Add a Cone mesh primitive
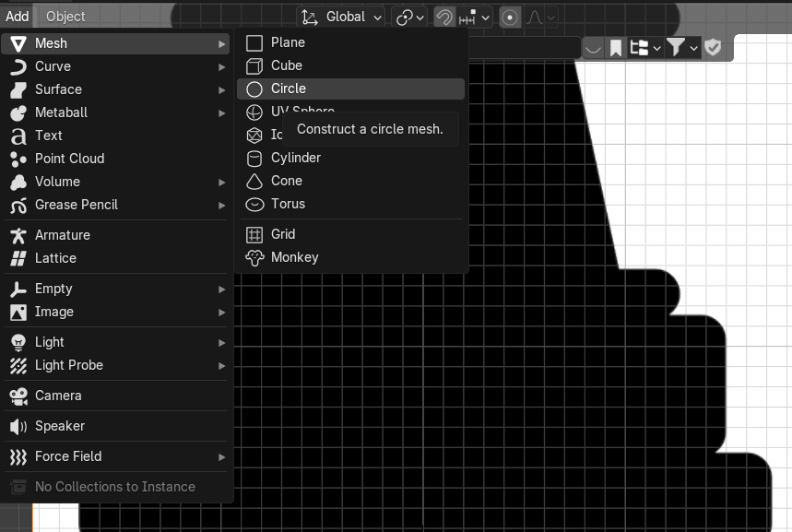 point(286,181)
